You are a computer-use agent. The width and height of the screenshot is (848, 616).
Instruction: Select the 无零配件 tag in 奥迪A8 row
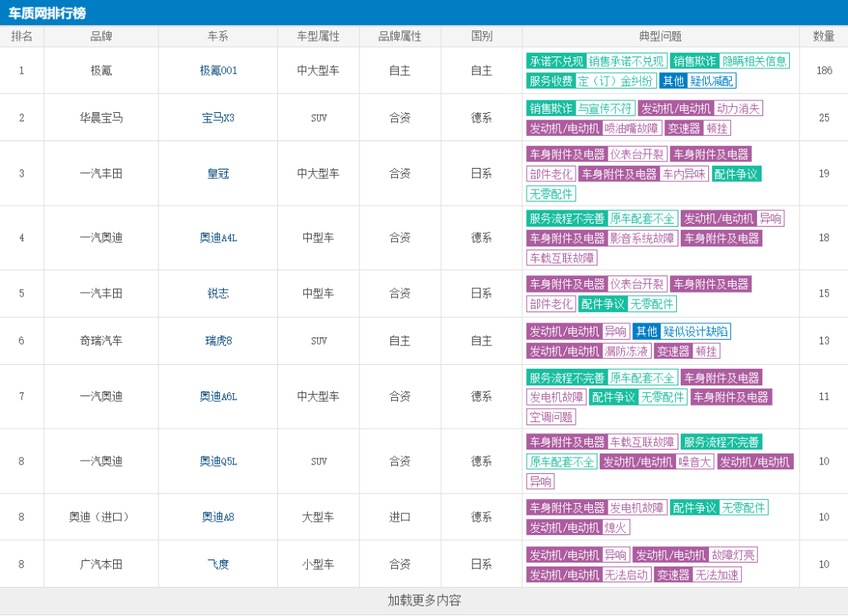point(744,508)
